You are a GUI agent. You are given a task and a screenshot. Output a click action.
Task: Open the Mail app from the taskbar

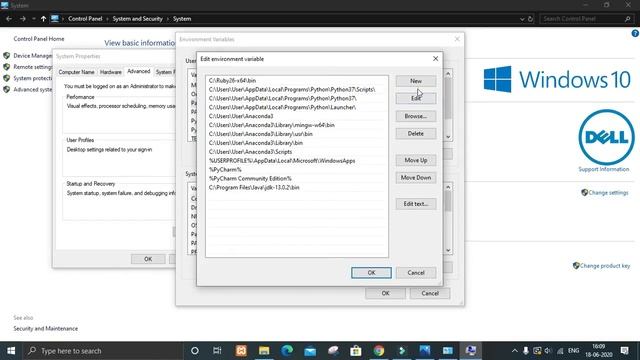tap(310, 351)
